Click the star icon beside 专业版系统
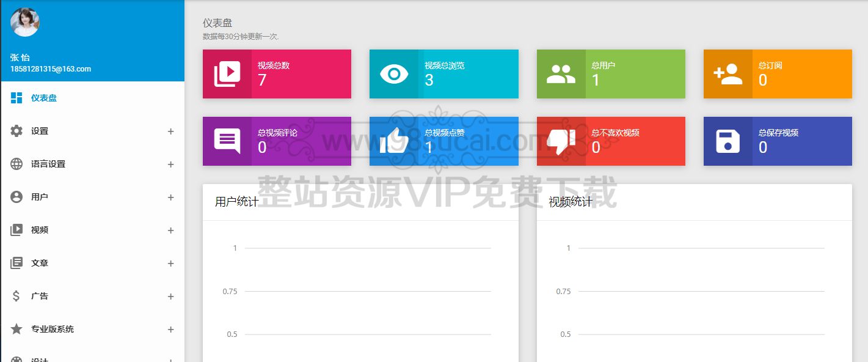 [x=16, y=328]
